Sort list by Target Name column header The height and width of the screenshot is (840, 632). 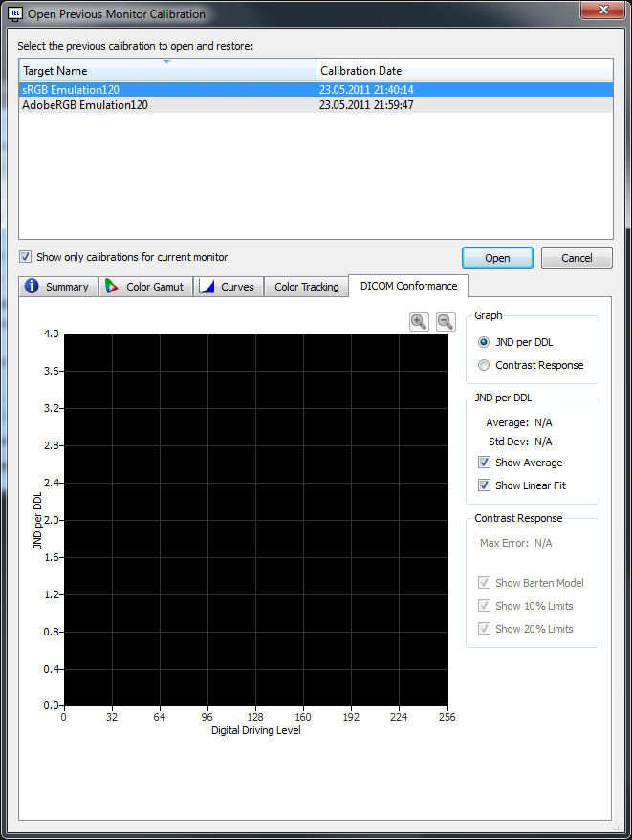click(167, 71)
